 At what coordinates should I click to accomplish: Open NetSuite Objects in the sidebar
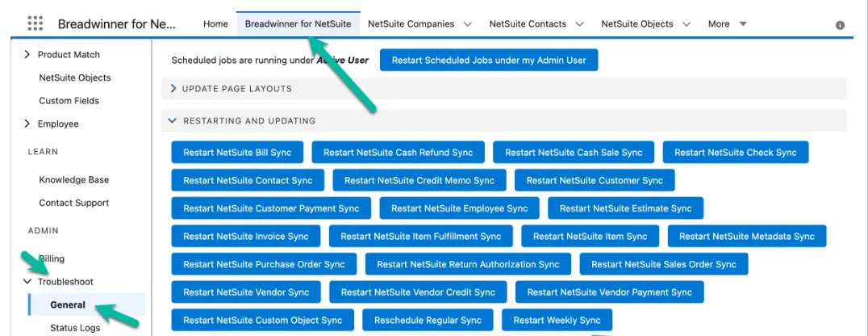coord(75,78)
